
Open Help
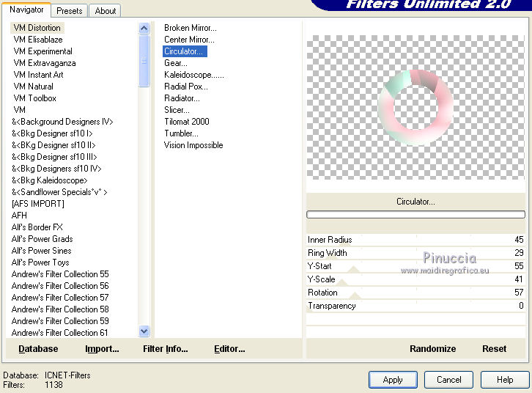pyautogui.click(x=505, y=380)
